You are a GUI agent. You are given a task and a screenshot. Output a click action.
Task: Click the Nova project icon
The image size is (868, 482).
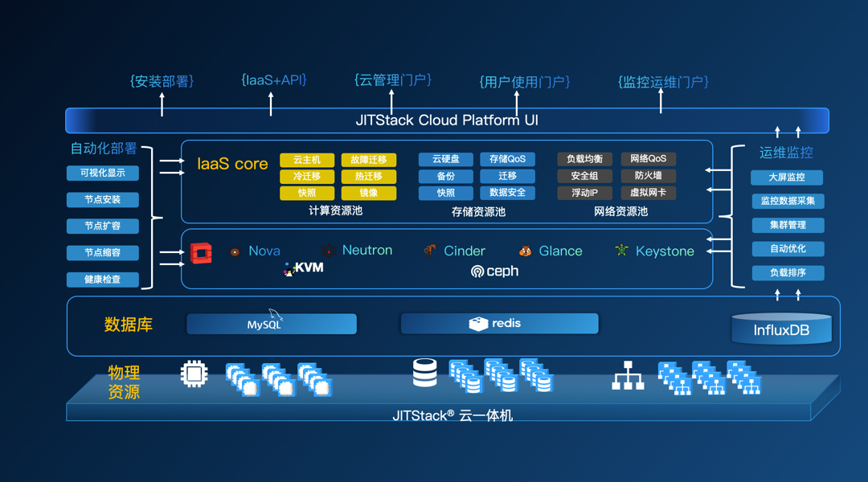point(235,251)
